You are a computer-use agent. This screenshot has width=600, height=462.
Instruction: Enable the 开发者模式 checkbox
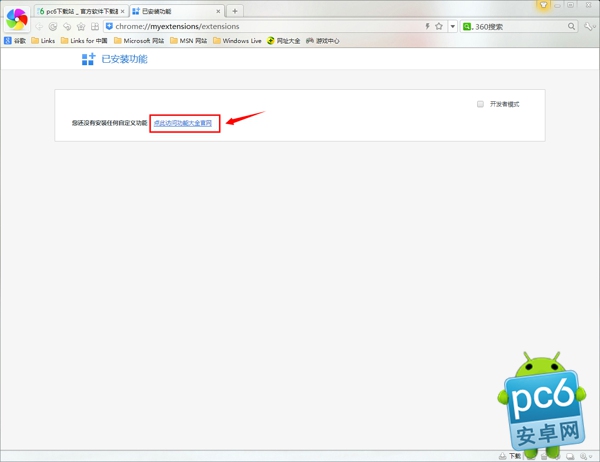click(481, 104)
